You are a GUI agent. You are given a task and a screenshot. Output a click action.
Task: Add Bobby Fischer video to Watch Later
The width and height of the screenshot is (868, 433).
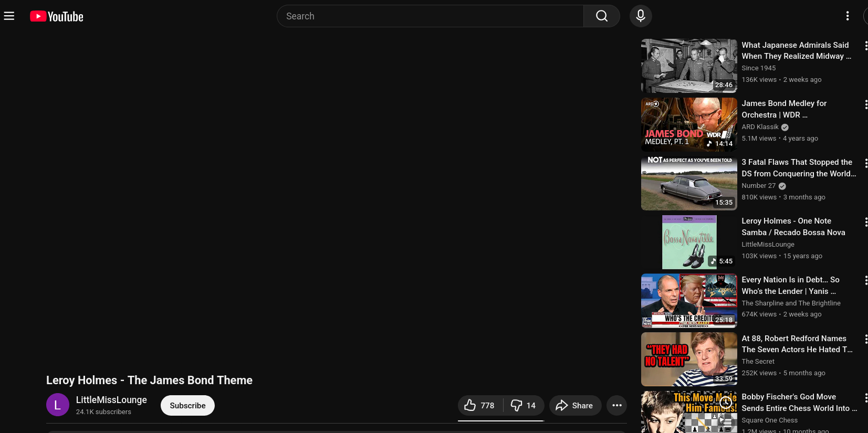click(x=726, y=403)
